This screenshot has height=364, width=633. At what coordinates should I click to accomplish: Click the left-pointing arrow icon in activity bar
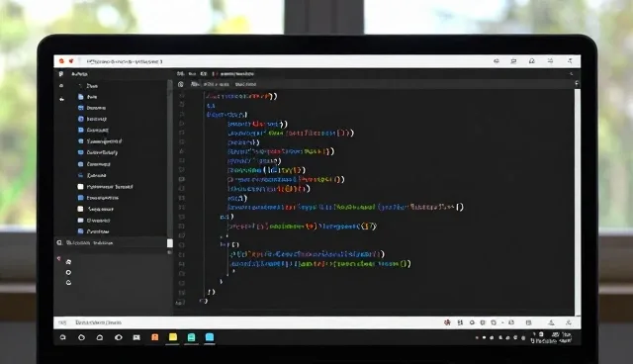[x=61, y=99]
